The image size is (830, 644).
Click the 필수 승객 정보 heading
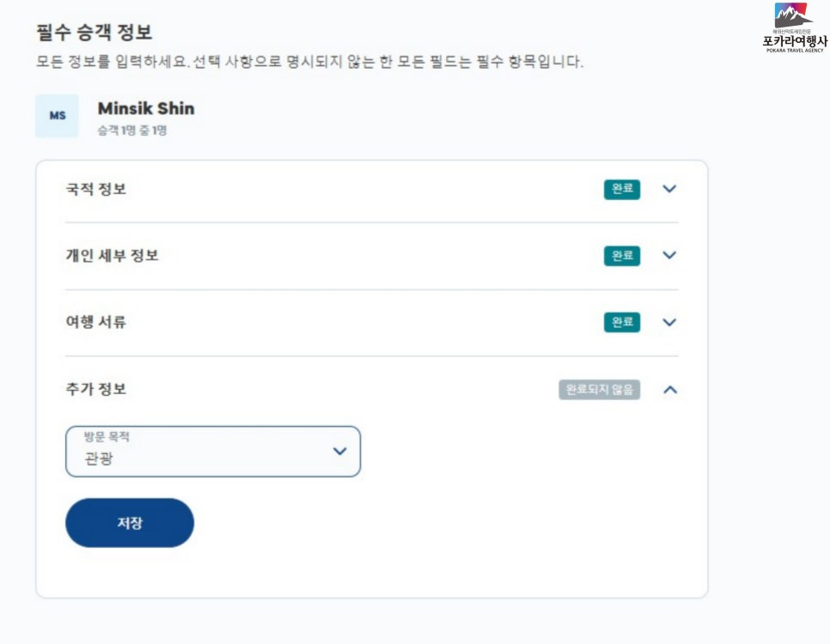[94, 33]
